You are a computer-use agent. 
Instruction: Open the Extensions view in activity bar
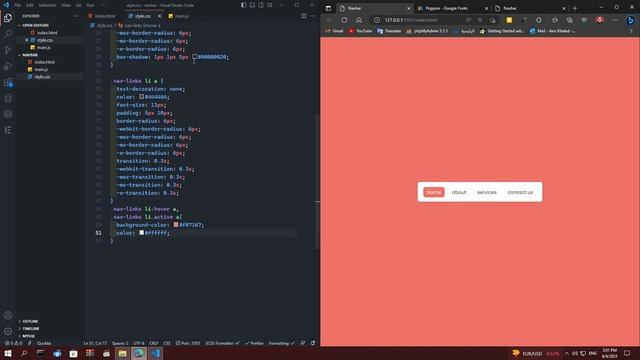[8, 82]
